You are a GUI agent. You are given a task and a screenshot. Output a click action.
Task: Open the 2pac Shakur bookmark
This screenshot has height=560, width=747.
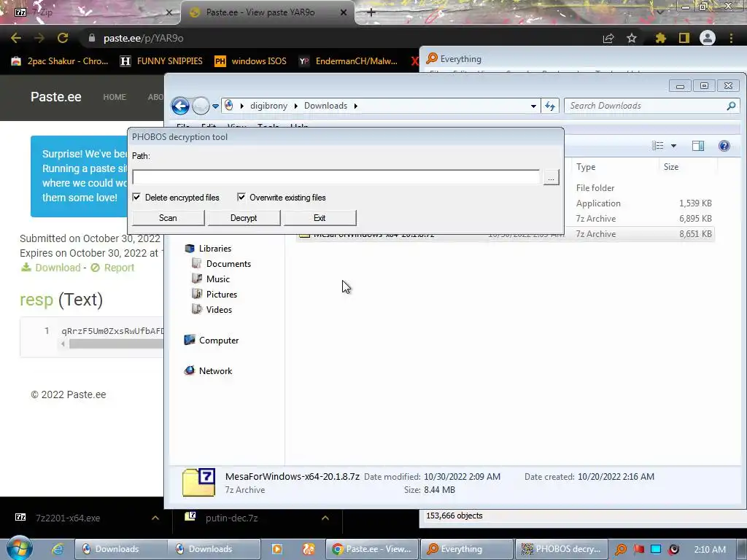[x=60, y=61]
